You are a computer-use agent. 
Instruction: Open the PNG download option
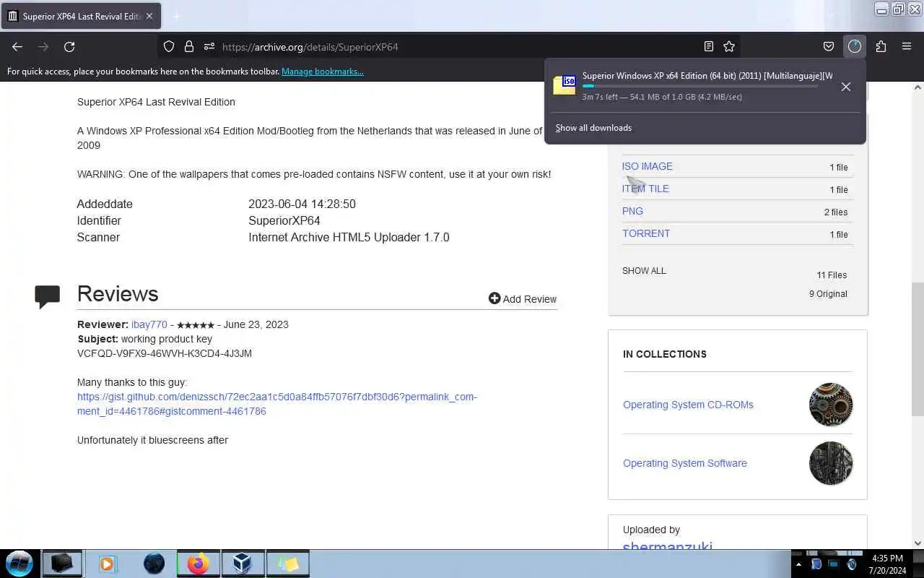click(x=632, y=211)
